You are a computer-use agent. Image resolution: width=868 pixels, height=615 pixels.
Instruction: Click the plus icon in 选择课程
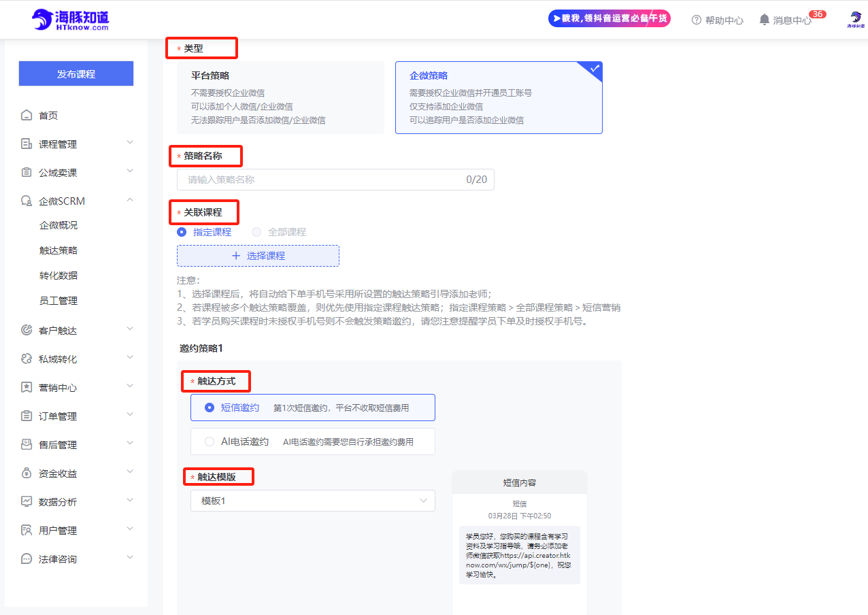tap(236, 256)
